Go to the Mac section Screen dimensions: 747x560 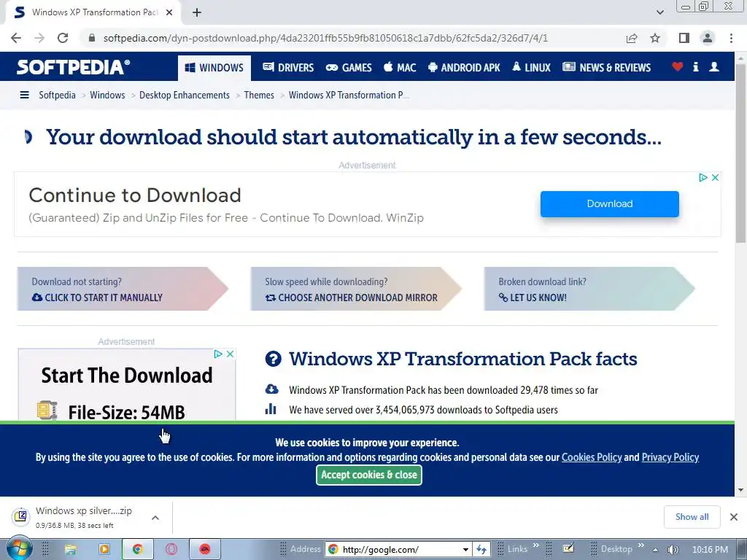coord(400,68)
